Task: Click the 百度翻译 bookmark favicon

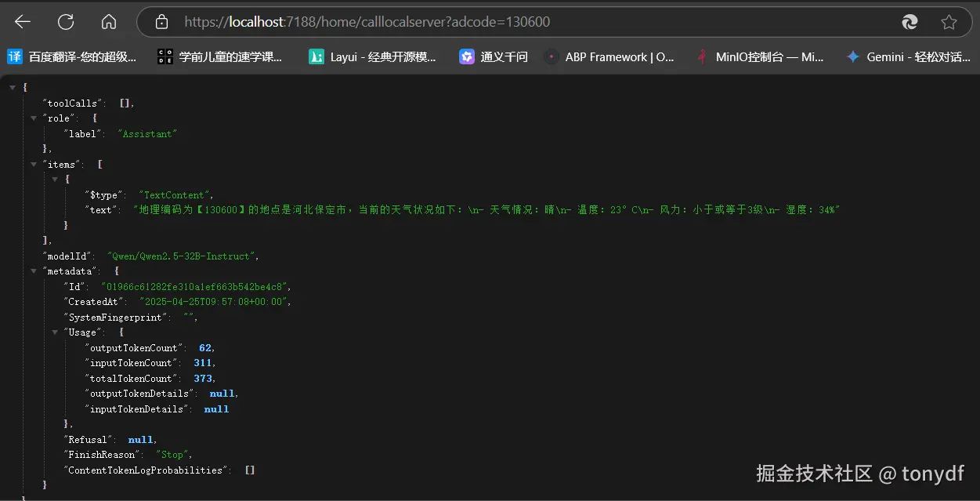Action: pos(15,56)
